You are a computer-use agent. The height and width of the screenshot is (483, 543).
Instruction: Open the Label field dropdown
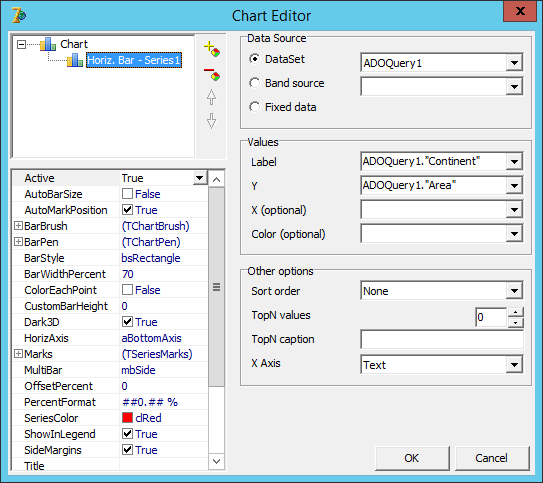coord(514,161)
